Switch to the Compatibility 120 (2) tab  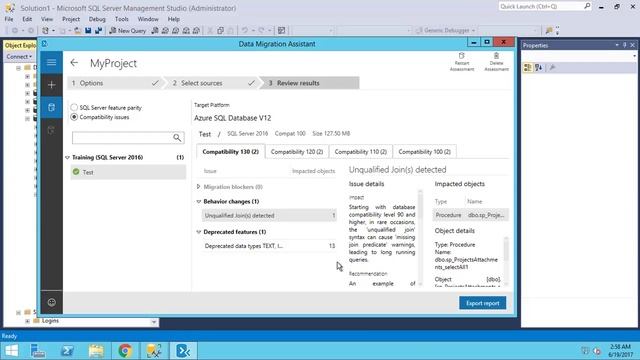pyautogui.click(x=297, y=151)
